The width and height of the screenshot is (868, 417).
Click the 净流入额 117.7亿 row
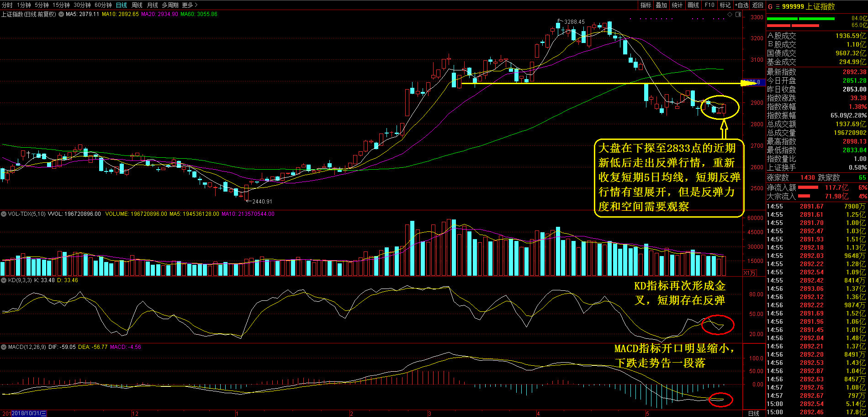click(x=817, y=187)
